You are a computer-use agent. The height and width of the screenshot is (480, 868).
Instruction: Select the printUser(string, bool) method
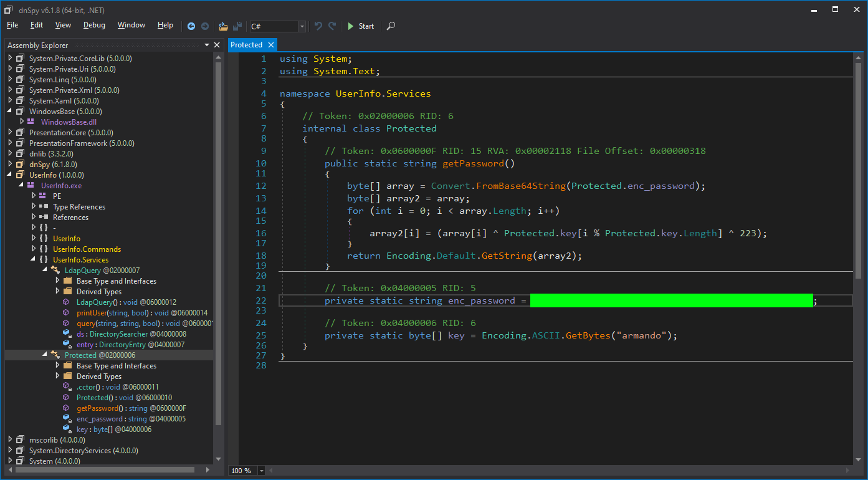(x=142, y=312)
